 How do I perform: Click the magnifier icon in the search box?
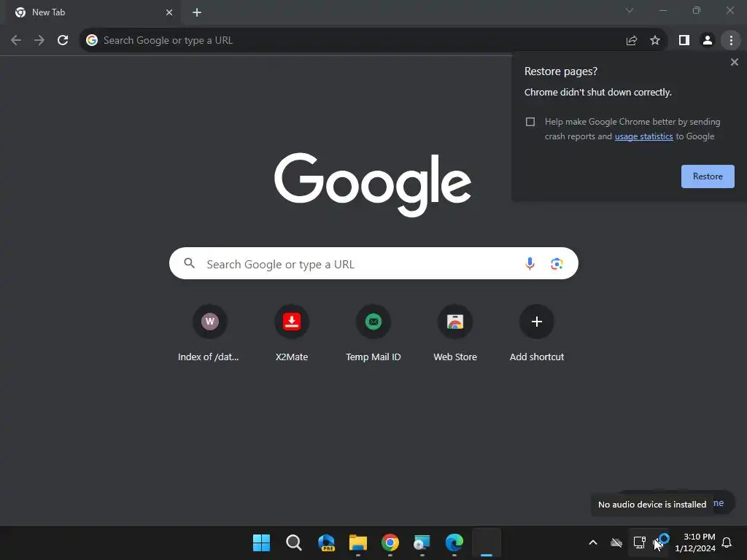(189, 262)
